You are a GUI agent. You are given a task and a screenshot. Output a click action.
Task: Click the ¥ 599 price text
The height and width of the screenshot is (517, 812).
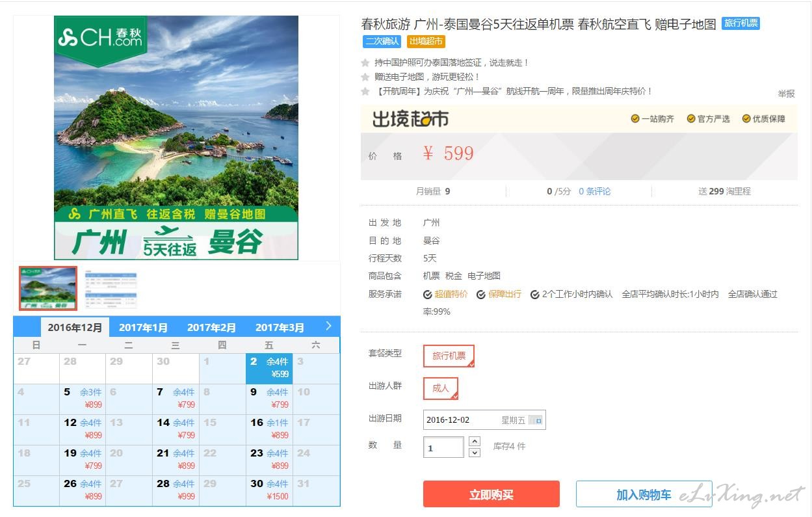tap(448, 153)
